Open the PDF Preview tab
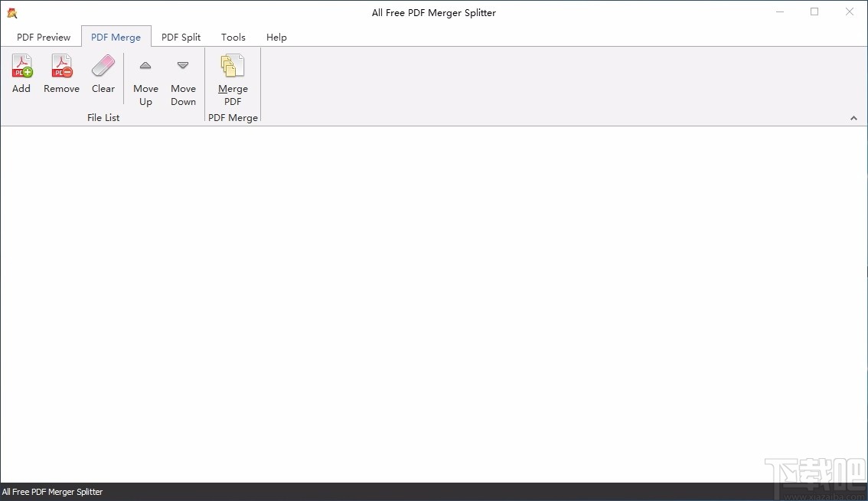868x501 pixels. (43, 37)
